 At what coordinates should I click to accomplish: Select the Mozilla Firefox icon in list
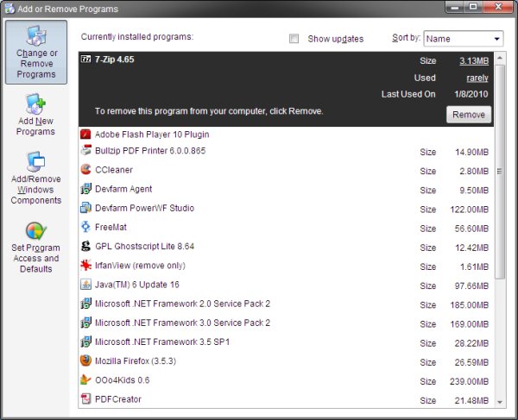coord(85,360)
